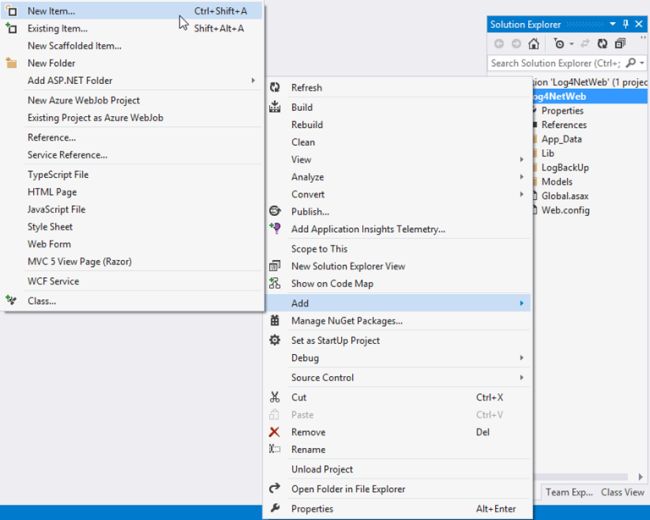Open the Solution Explorer toolbar overflow button
This screenshot has width=650, height=520.
point(643,38)
